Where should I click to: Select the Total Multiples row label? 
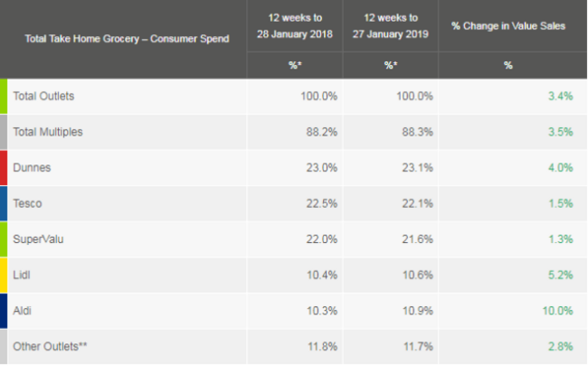tap(48, 132)
